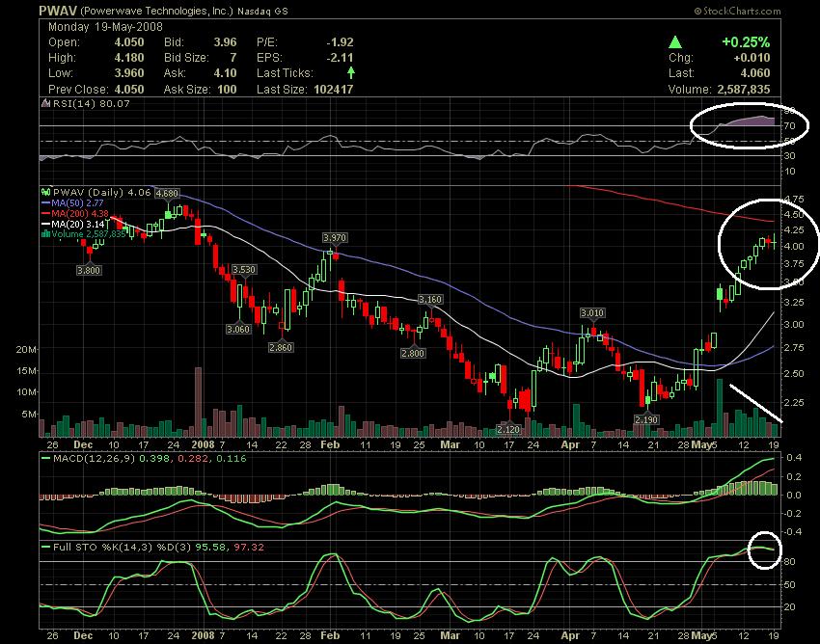Click the MA(20) 3.14 legend entry

point(78,224)
